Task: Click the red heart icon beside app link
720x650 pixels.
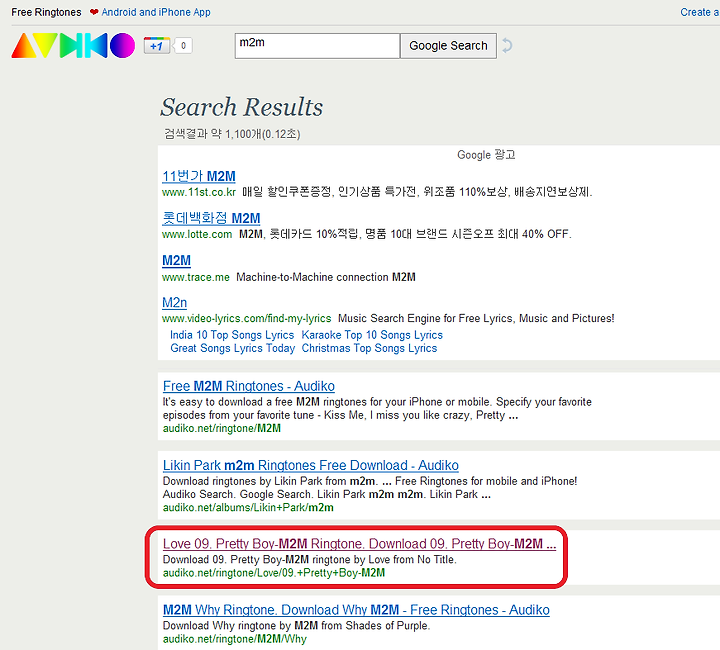Action: pos(94,12)
